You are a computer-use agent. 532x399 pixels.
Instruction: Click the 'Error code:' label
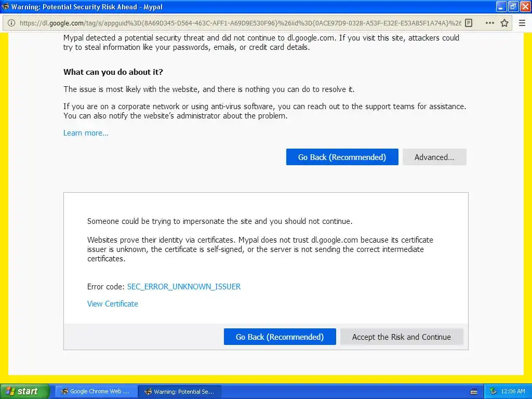106,287
